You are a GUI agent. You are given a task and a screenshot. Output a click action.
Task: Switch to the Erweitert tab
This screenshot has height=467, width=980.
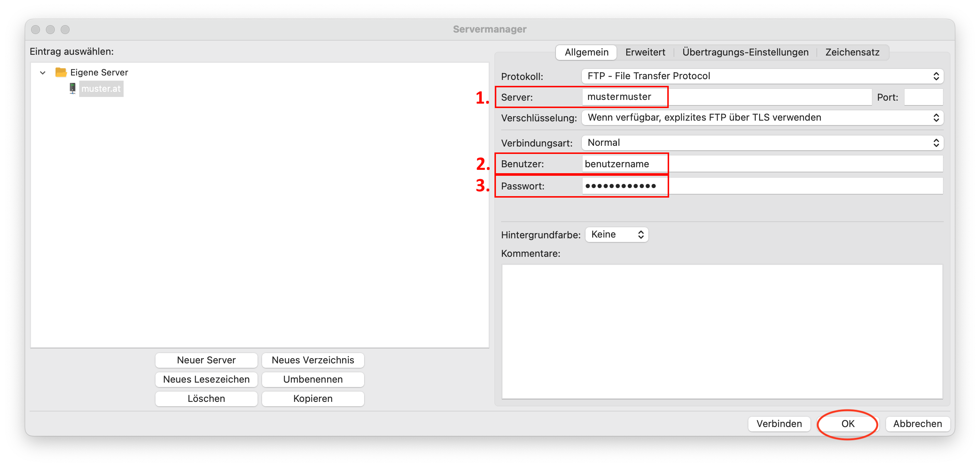[645, 52]
